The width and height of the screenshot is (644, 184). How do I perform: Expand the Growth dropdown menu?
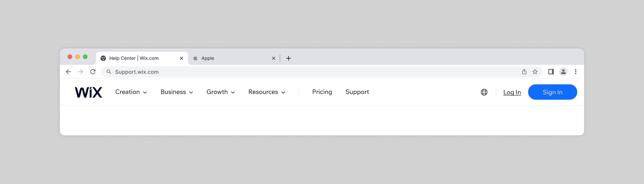(x=221, y=92)
